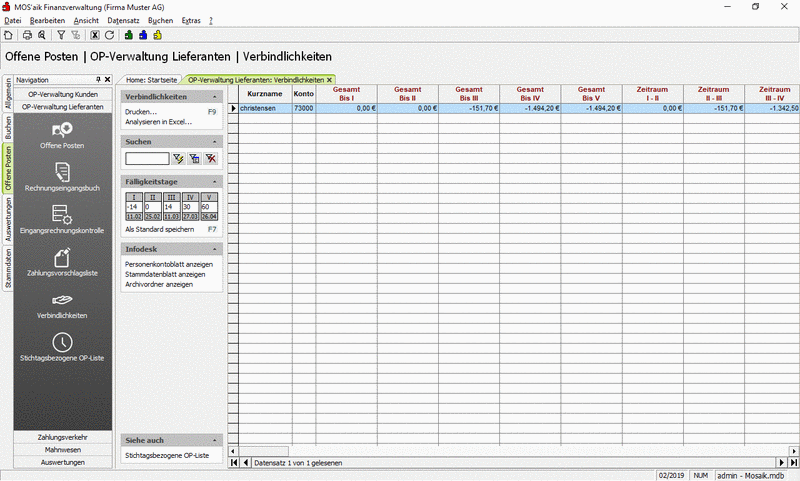Select the Stammdaten vertical tab

8,267
